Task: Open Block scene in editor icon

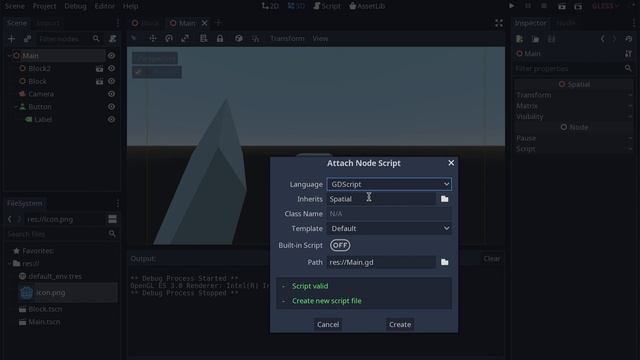Action: (99, 81)
